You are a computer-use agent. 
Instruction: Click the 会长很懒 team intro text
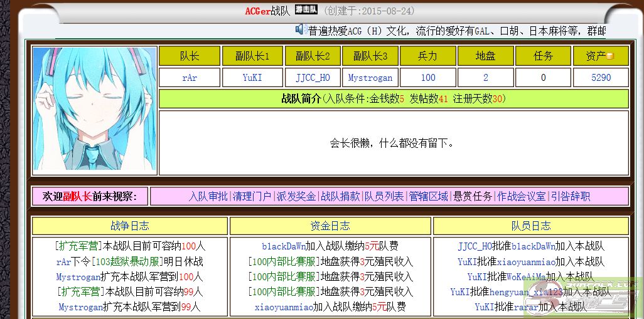(392, 143)
